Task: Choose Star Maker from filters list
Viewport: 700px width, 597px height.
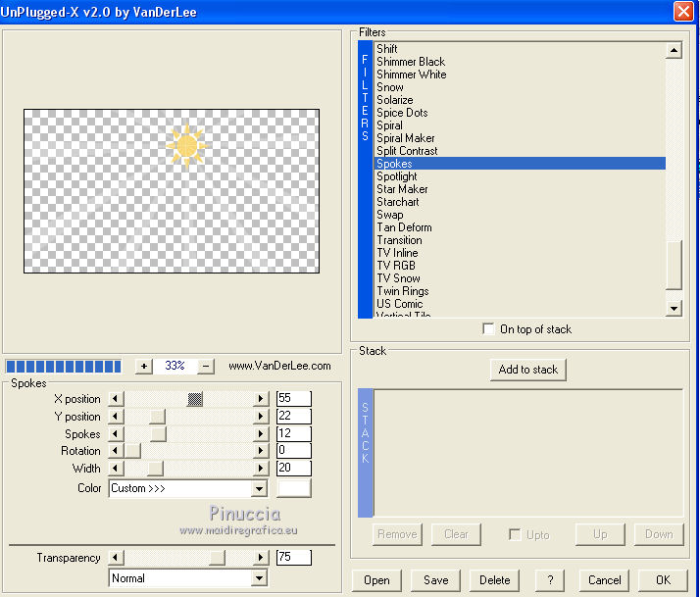Action: click(402, 189)
